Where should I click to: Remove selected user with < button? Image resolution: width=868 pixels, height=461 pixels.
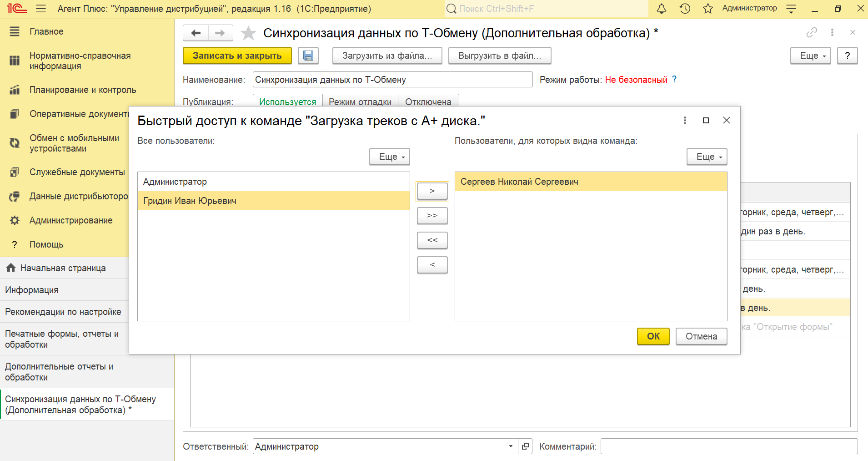point(432,265)
